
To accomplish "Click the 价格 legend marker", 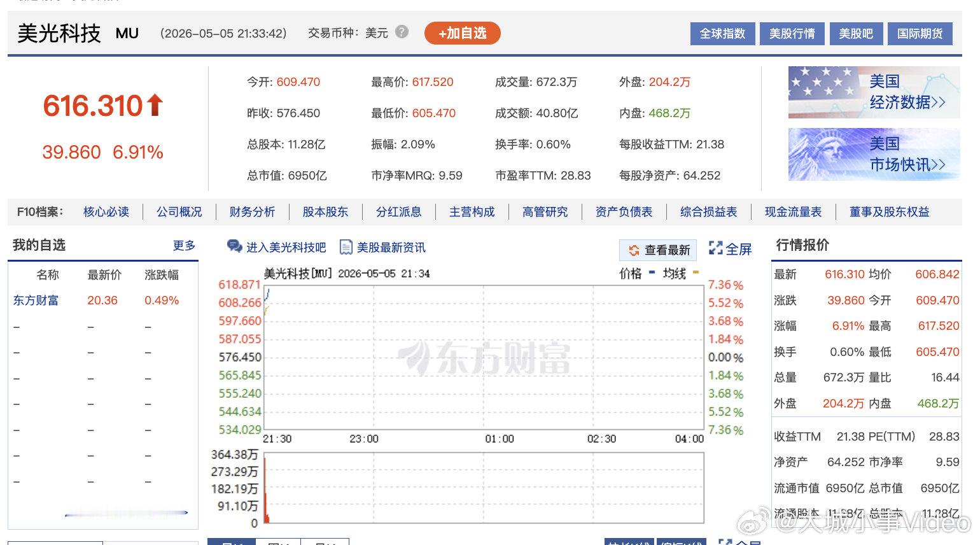I will click(652, 272).
